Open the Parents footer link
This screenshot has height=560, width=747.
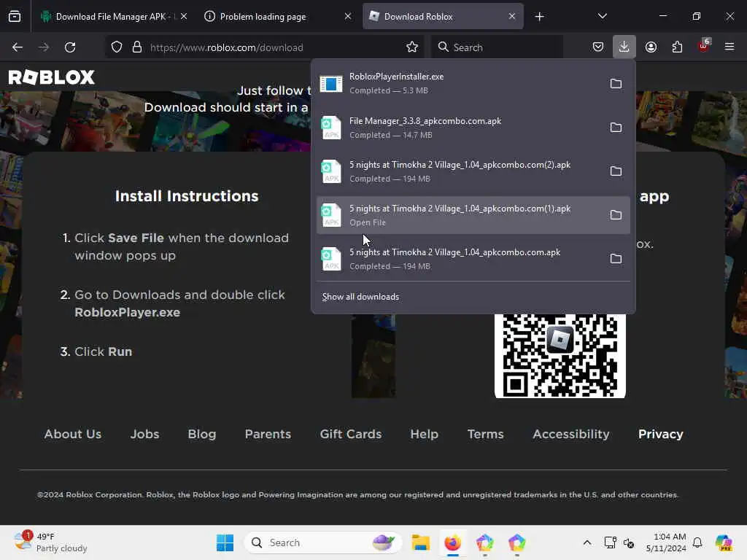(x=268, y=435)
